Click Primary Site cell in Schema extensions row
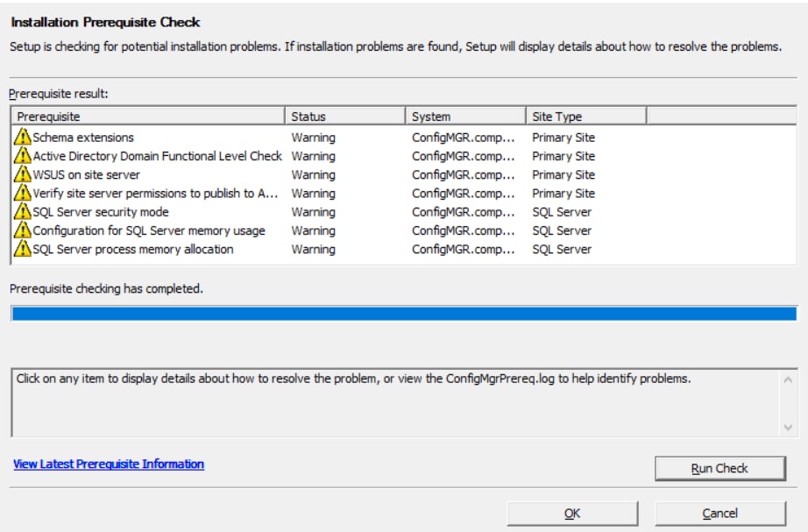This screenshot has height=532, width=808. [563, 138]
